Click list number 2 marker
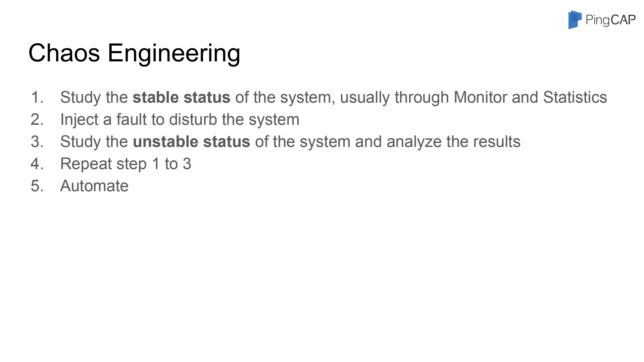644x362 pixels. (37, 119)
